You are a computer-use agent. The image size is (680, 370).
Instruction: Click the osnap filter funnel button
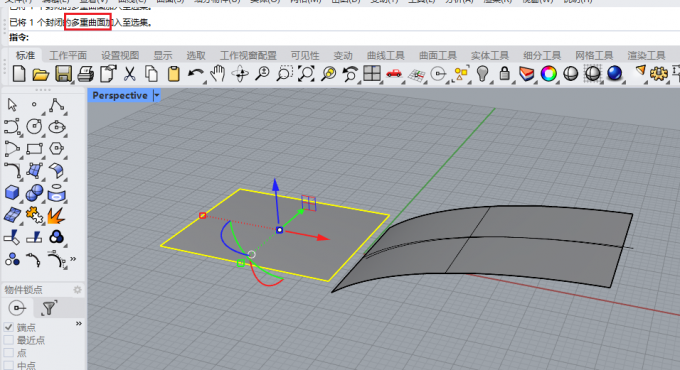click(x=49, y=308)
